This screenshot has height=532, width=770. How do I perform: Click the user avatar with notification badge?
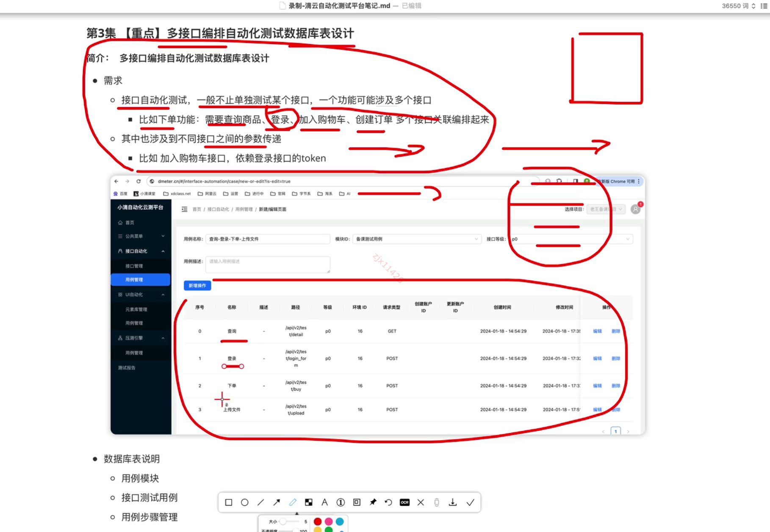point(636,209)
